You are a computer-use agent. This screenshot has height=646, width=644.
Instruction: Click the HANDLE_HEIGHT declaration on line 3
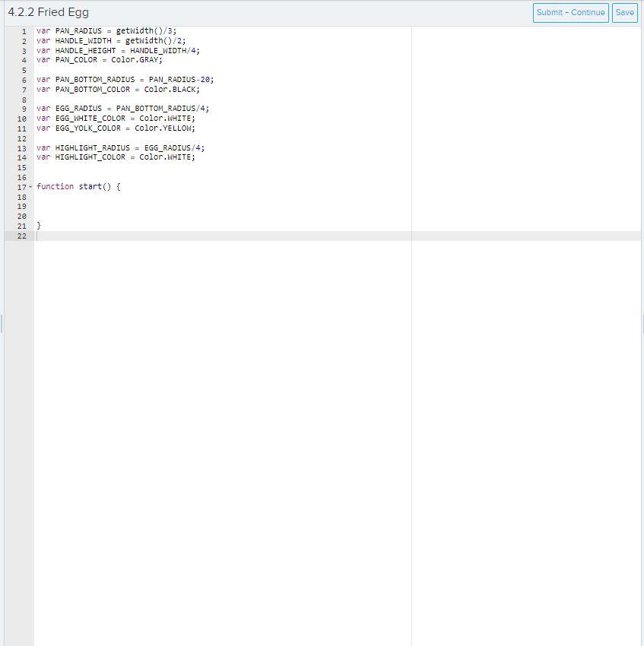point(118,51)
